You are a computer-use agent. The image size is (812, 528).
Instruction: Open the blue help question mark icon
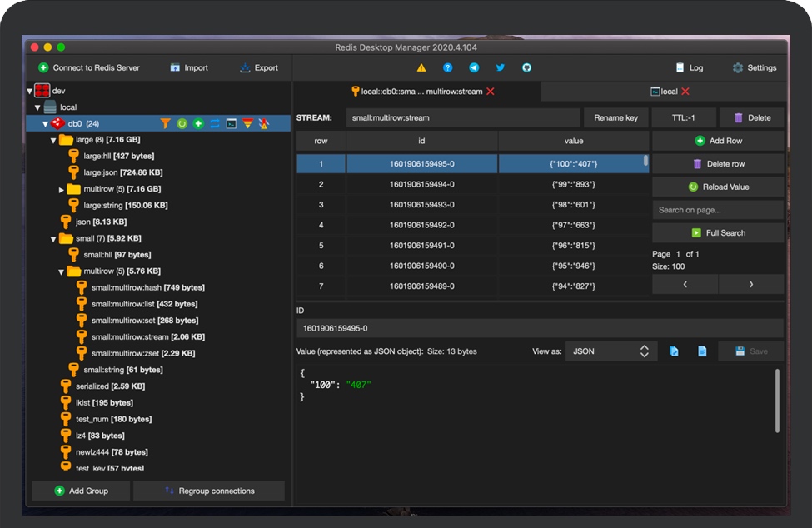448,68
